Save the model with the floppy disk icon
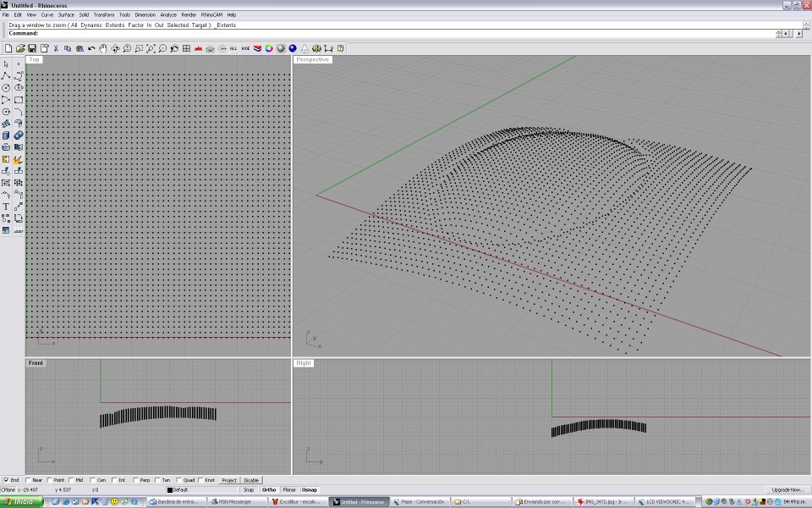Viewport: 812px width, 508px height. click(x=32, y=48)
